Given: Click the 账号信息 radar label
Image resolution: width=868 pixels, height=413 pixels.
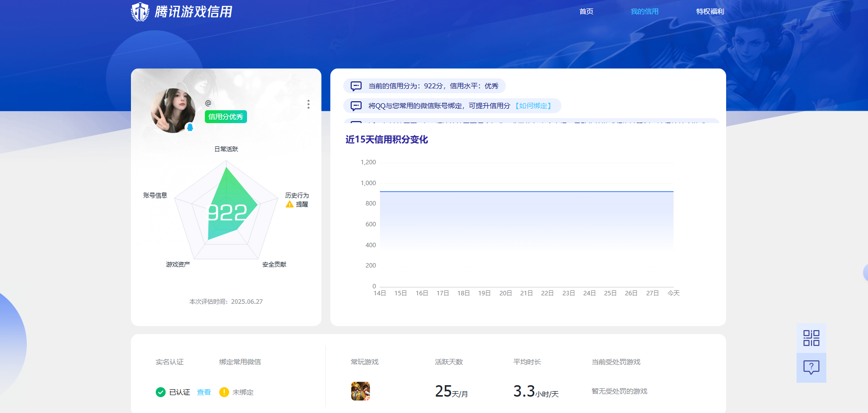Looking at the screenshot, I should tap(155, 195).
